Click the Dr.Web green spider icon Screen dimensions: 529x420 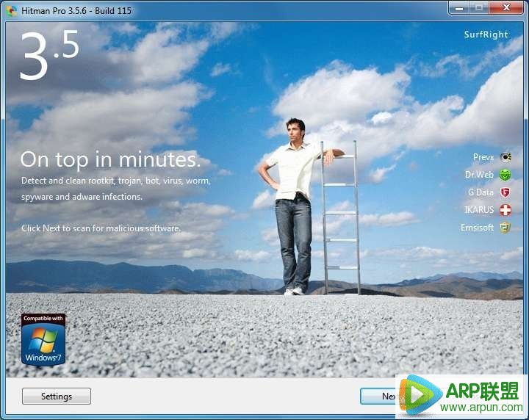pyautogui.click(x=505, y=175)
